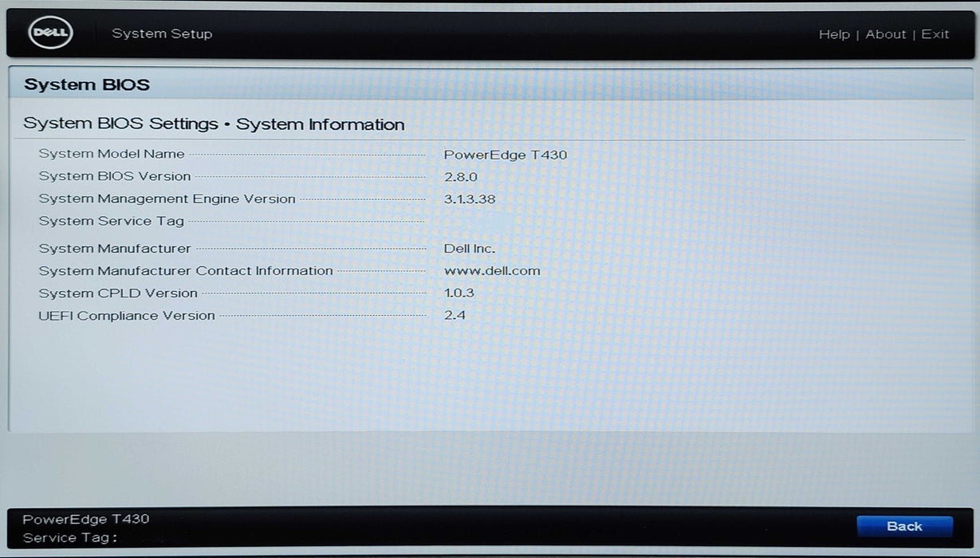Image resolution: width=980 pixels, height=558 pixels.
Task: Select the System Model Name label
Action: [x=112, y=154]
